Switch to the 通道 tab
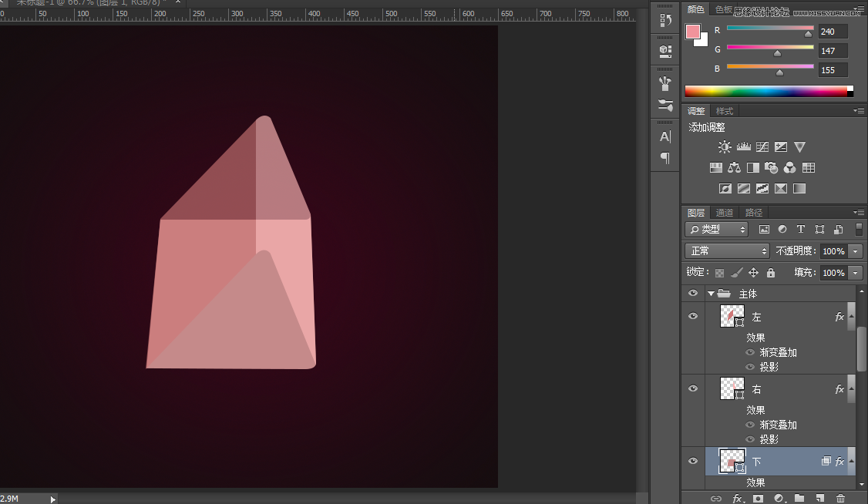The width and height of the screenshot is (868, 504). pyautogui.click(x=724, y=213)
